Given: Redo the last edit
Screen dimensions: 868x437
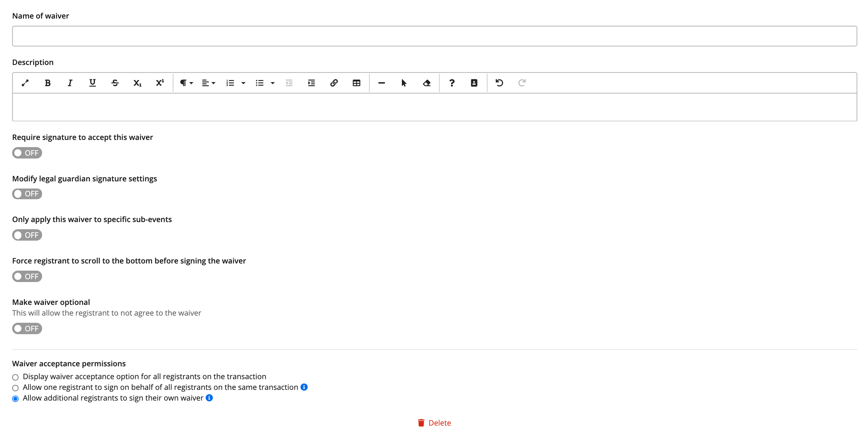Looking at the screenshot, I should click(522, 83).
